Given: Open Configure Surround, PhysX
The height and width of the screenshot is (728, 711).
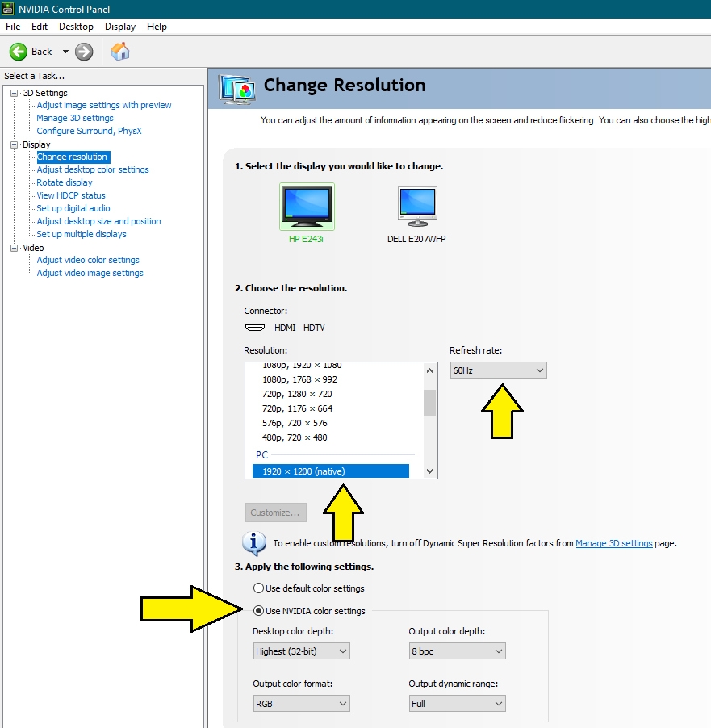Looking at the screenshot, I should tap(89, 131).
